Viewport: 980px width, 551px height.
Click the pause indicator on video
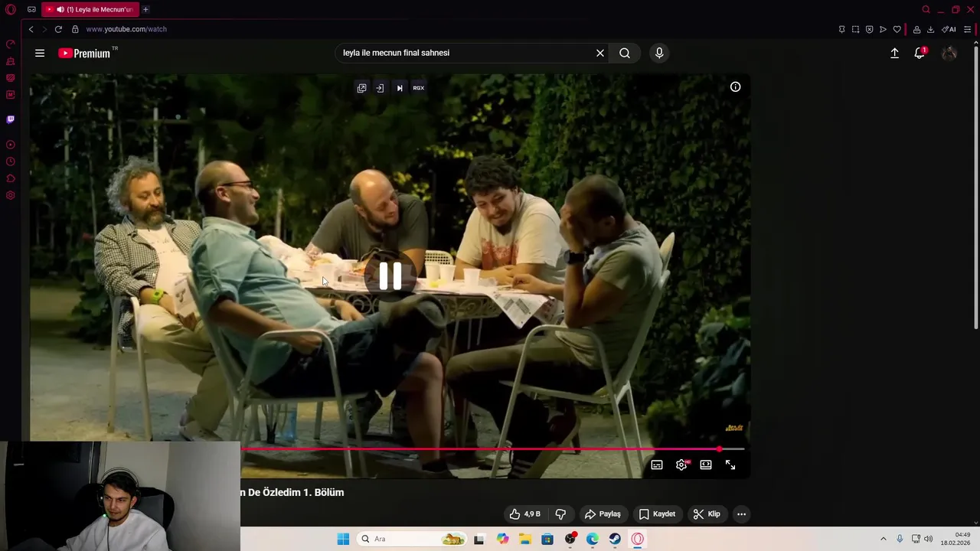390,275
